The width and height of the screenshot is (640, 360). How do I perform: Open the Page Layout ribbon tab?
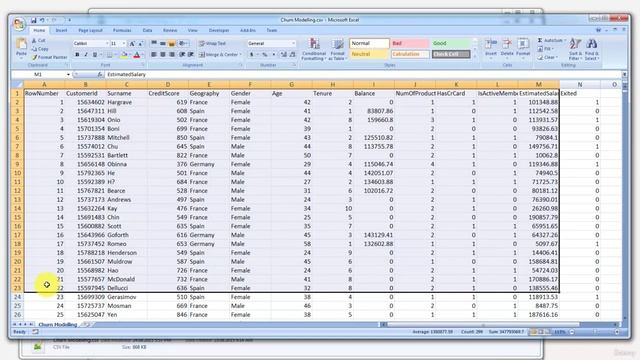point(90,30)
